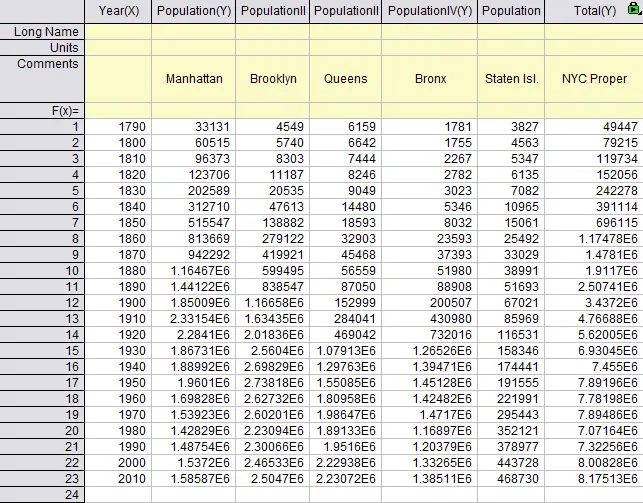Click Total value 8.17513E6

594,478
